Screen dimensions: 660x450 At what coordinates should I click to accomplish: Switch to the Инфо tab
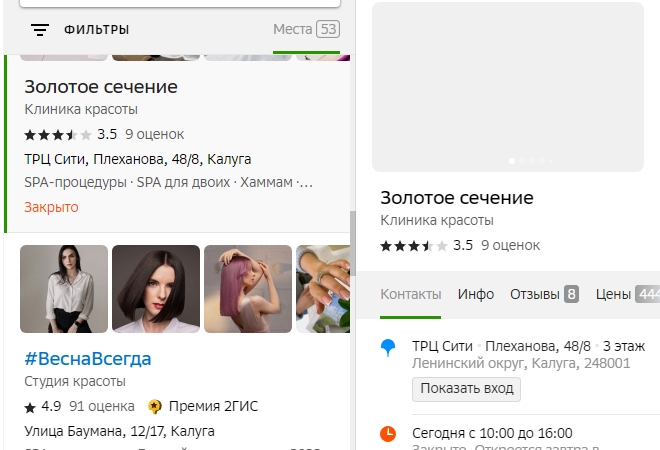pyautogui.click(x=476, y=294)
